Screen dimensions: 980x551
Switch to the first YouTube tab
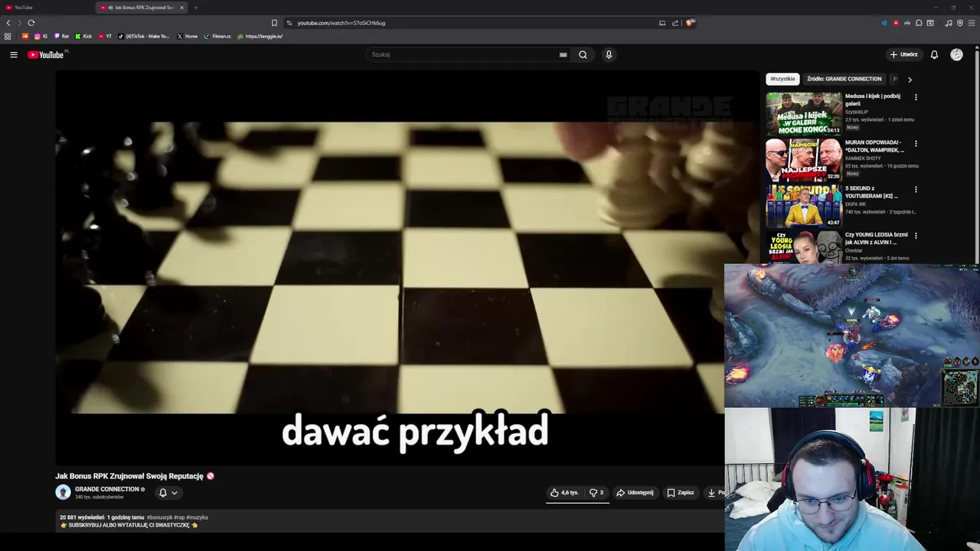coord(46,8)
